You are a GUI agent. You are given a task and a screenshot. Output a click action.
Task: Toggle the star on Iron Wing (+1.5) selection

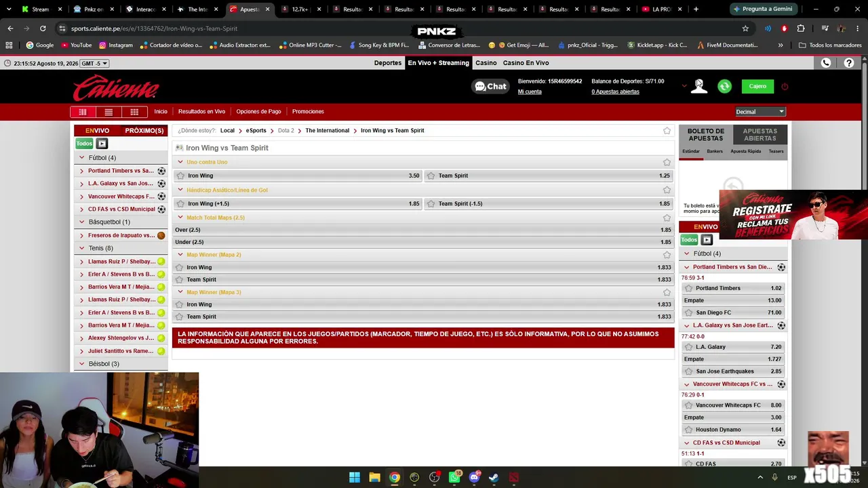(x=180, y=204)
